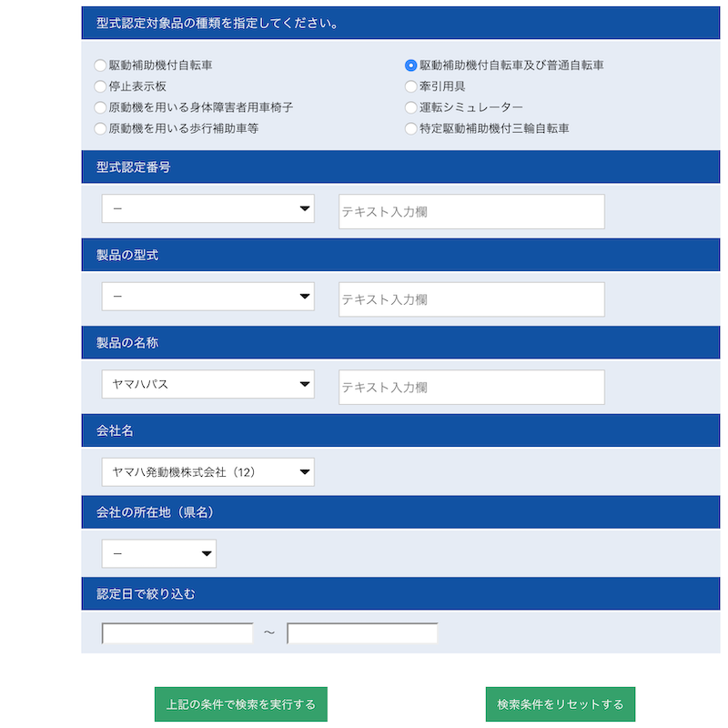728x728 pixels.
Task: Select the 運転シミュレーター radio button
Action: pyautogui.click(x=411, y=107)
